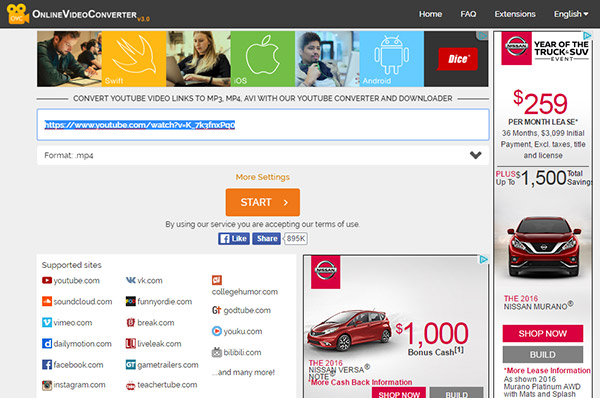This screenshot has height=398, width=600.
Task: Click the soundcloud.com site icon
Action: [47, 302]
